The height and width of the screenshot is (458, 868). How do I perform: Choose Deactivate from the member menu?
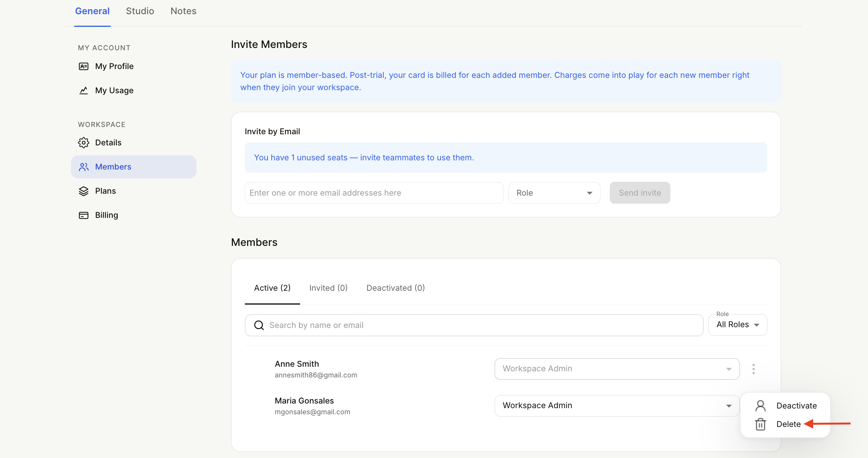tap(786, 406)
